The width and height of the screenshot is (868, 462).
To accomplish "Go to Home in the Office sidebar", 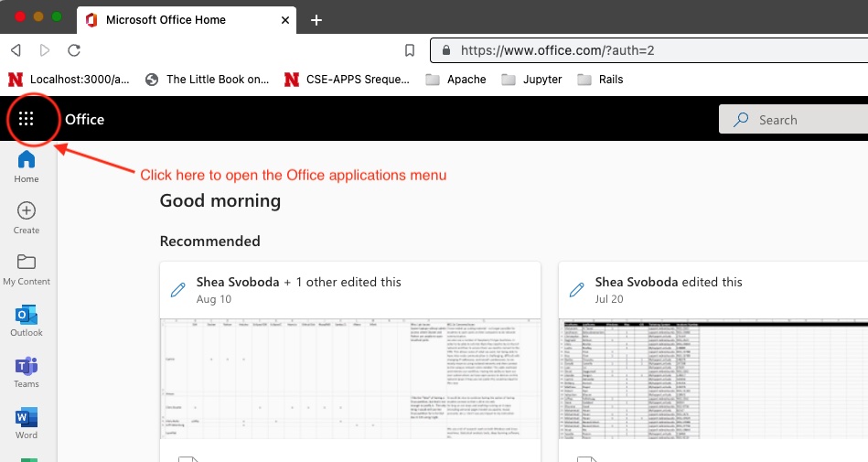I will click(x=27, y=167).
